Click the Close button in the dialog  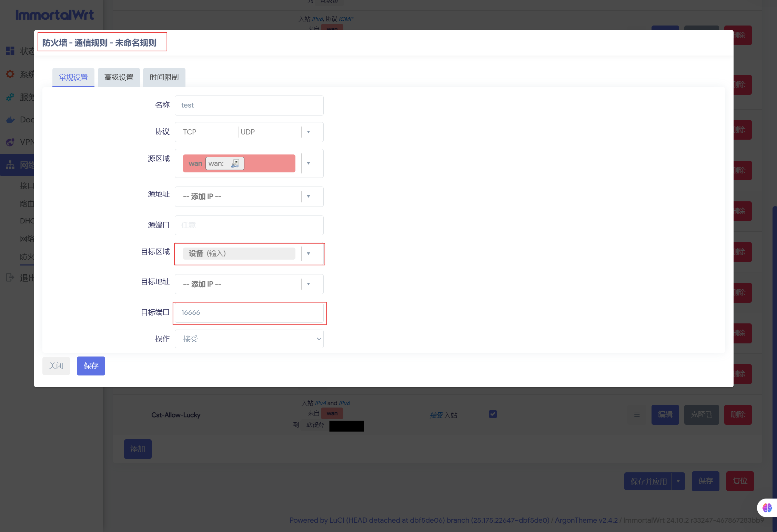click(x=56, y=366)
